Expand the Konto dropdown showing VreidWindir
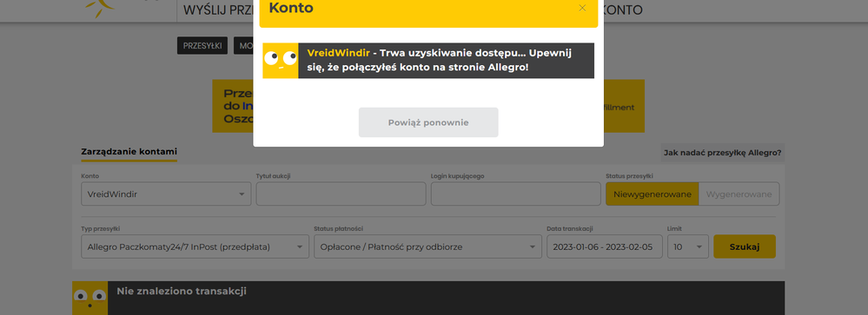Screen dimensions: 868x315 pyautogui.click(x=166, y=194)
